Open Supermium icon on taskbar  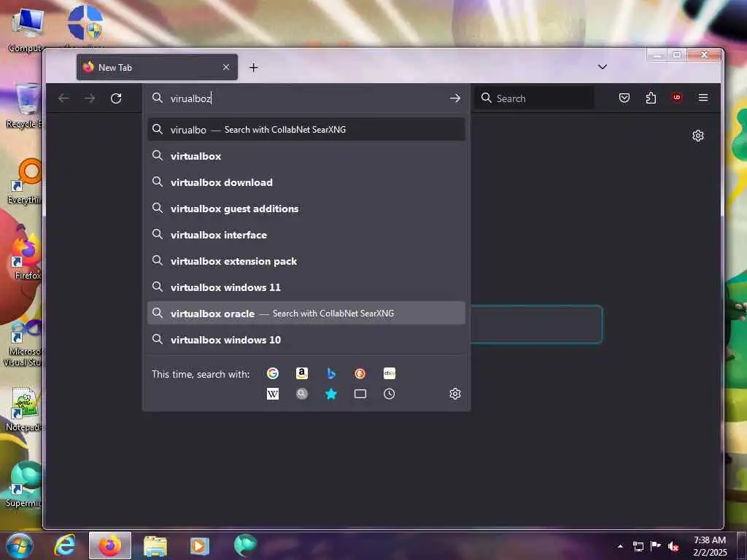tap(245, 545)
